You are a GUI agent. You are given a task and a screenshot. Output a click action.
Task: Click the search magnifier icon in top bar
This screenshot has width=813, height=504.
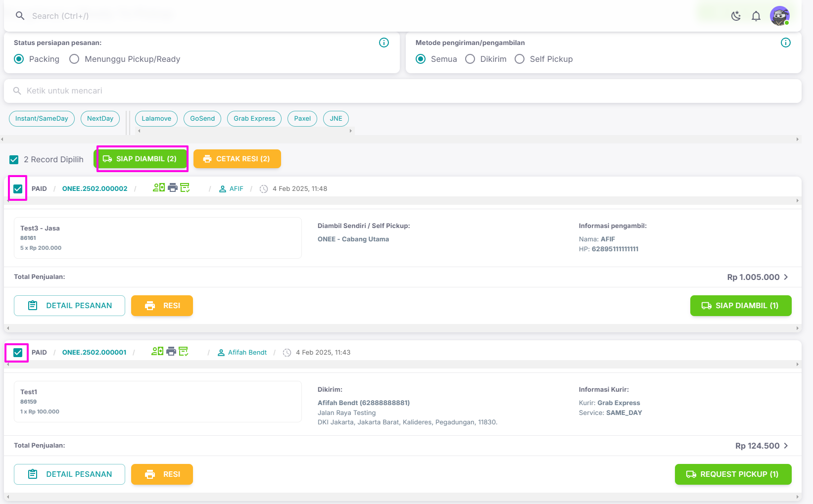[x=20, y=16]
